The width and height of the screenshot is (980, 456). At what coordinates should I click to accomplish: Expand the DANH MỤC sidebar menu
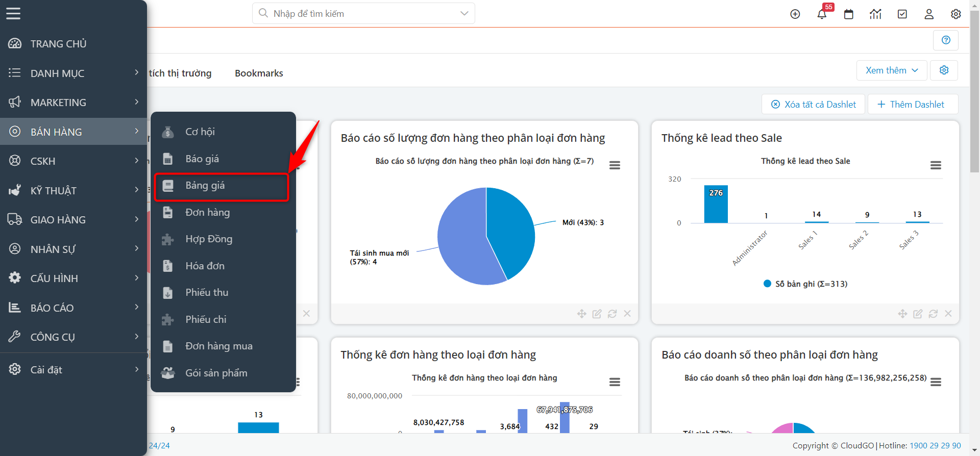click(x=73, y=73)
